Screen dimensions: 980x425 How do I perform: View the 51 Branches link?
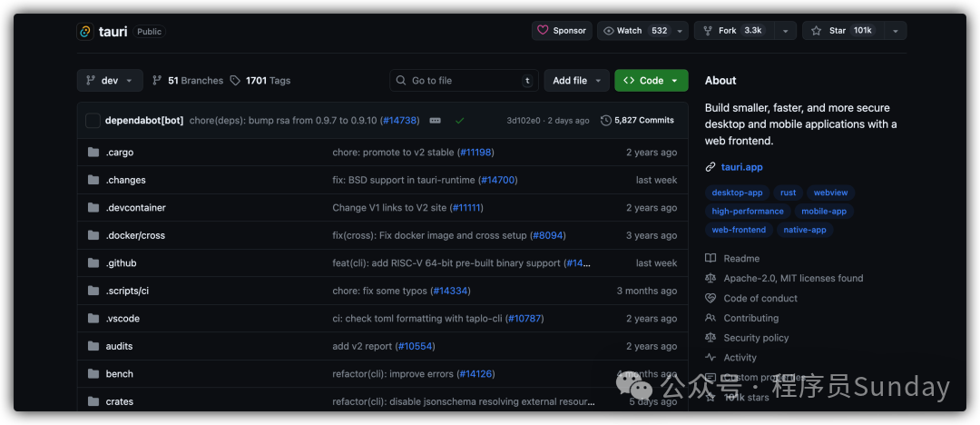click(188, 81)
